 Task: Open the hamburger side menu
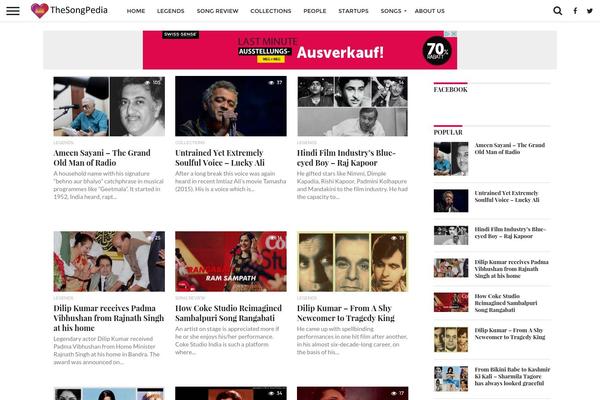tap(13, 11)
